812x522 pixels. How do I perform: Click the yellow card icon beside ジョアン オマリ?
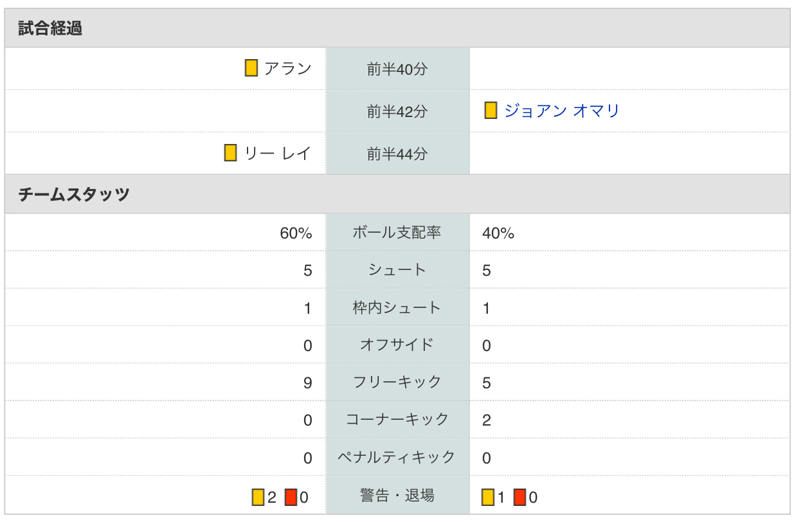point(491,111)
